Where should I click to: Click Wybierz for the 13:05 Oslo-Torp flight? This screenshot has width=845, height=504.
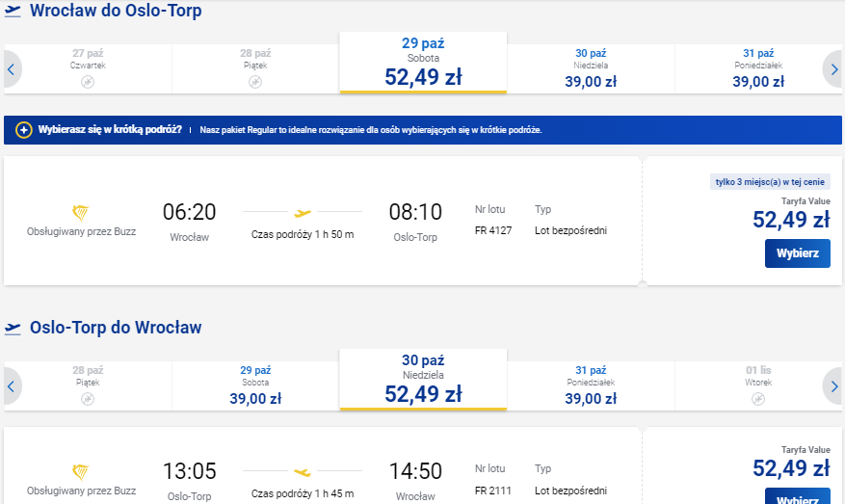[x=798, y=496]
